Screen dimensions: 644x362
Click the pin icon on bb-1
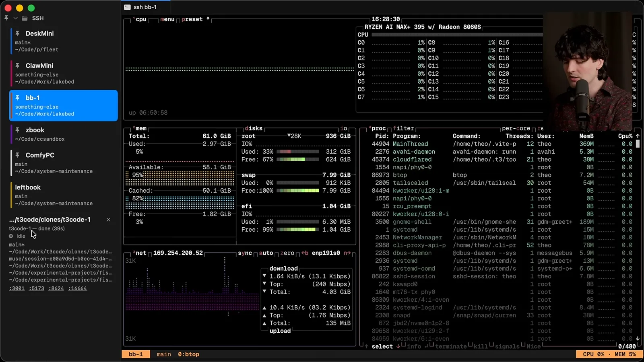(x=17, y=97)
